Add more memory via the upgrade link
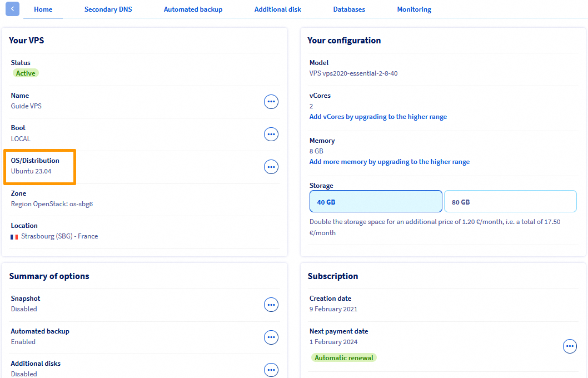Viewport: 588px width, 378px height. click(x=390, y=161)
